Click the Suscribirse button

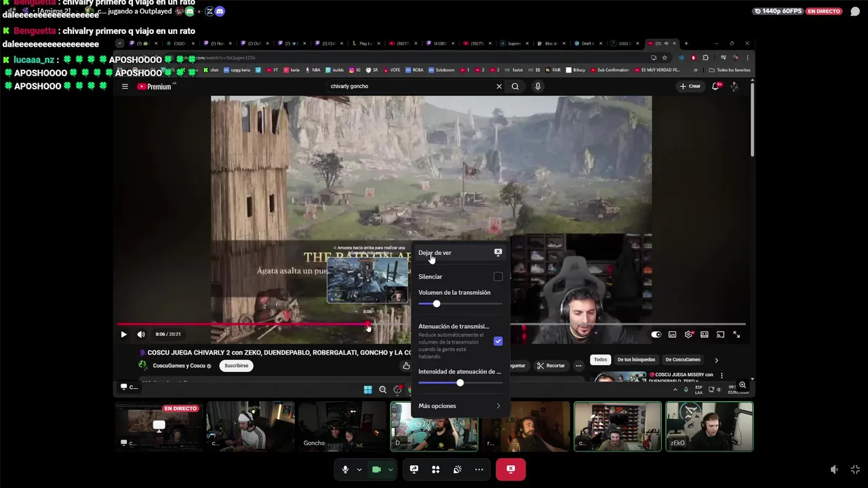[237, 365]
